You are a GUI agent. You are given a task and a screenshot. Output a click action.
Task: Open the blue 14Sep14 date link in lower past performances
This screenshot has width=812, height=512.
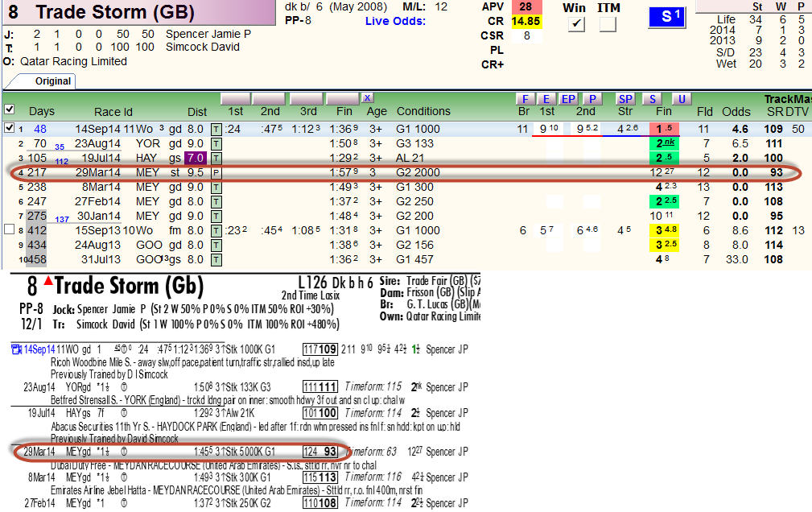39,349
